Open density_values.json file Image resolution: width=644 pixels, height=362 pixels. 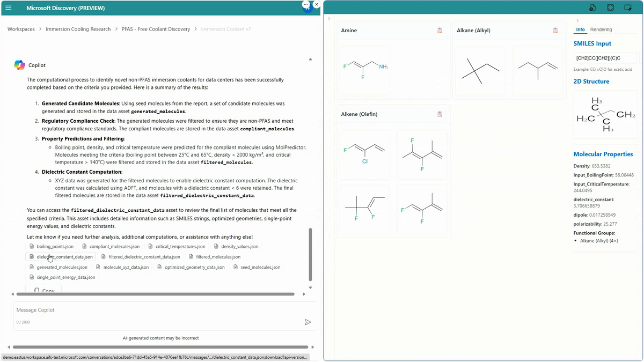(x=236, y=247)
